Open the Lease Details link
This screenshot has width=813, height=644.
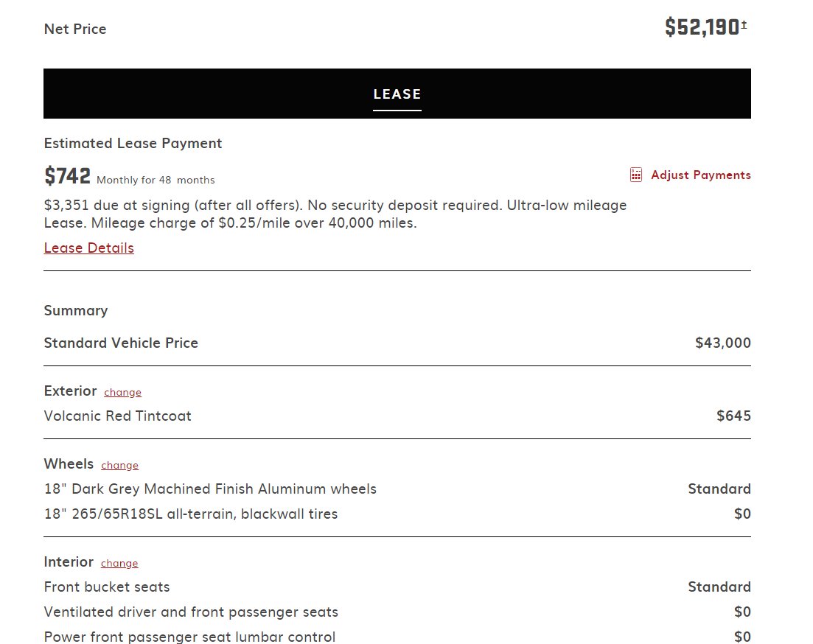click(88, 248)
